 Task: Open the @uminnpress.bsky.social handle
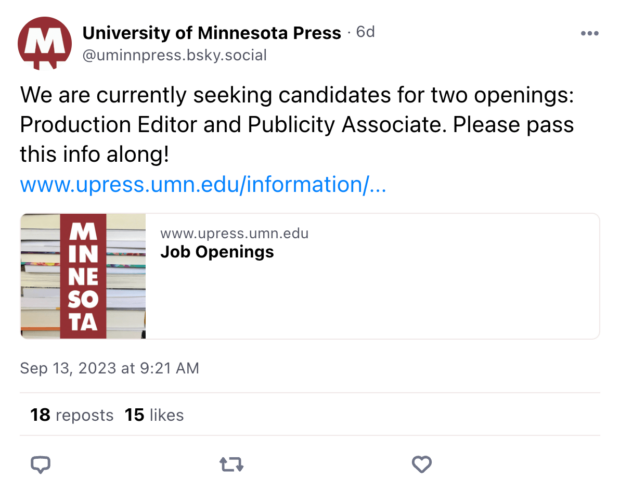point(174,55)
